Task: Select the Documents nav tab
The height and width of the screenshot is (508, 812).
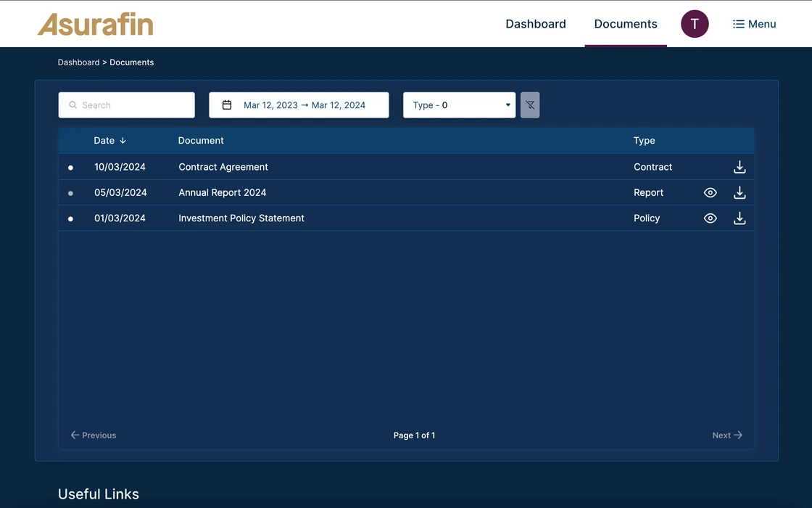Action: 626,24
